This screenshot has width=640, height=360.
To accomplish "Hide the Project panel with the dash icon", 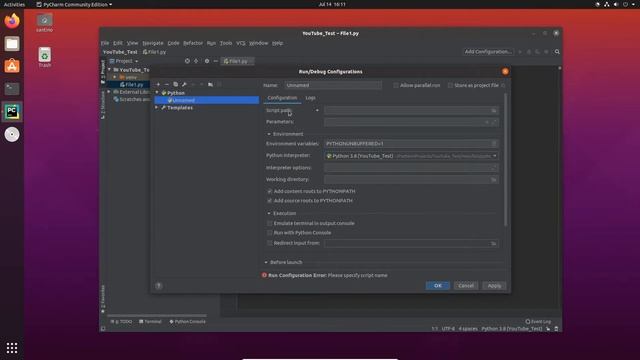I will tap(216, 61).
